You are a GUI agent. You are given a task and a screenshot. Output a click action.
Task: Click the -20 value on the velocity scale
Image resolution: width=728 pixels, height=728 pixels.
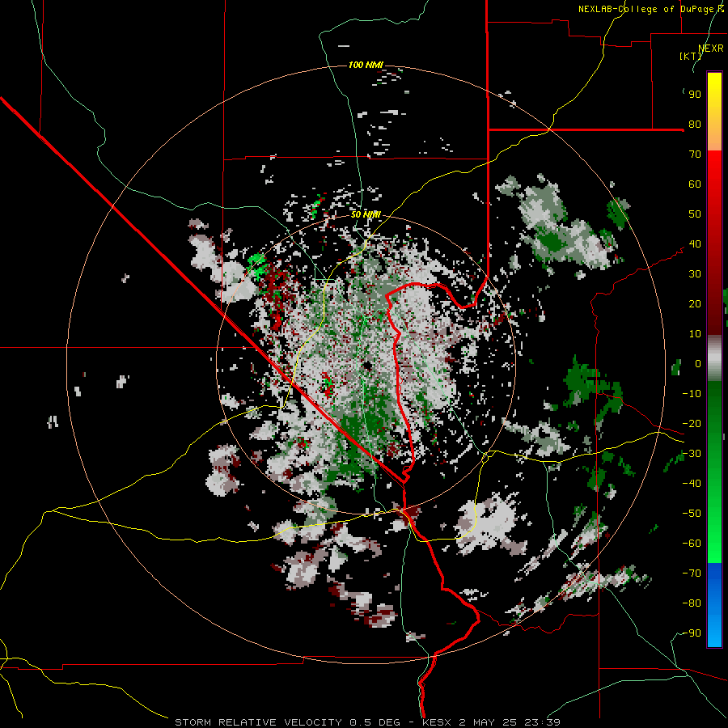point(692,424)
